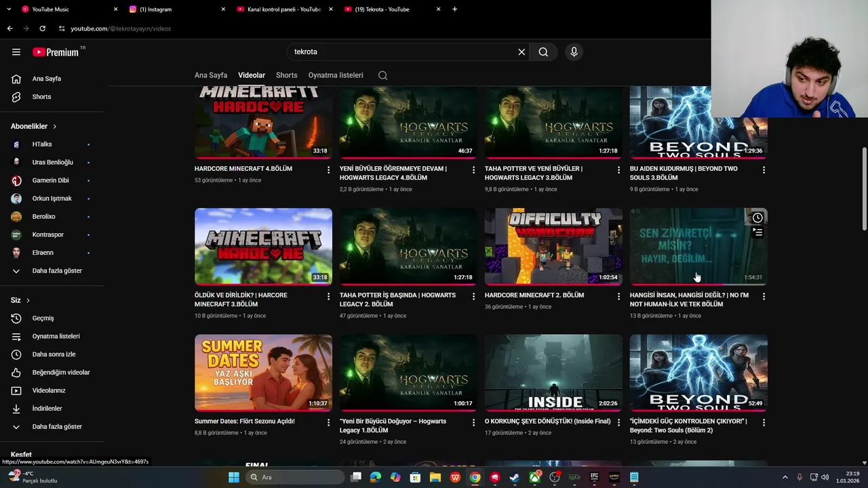Viewport: 868px width, 488px height.
Task: Open the hamburger guide menu
Action: pos(16,52)
